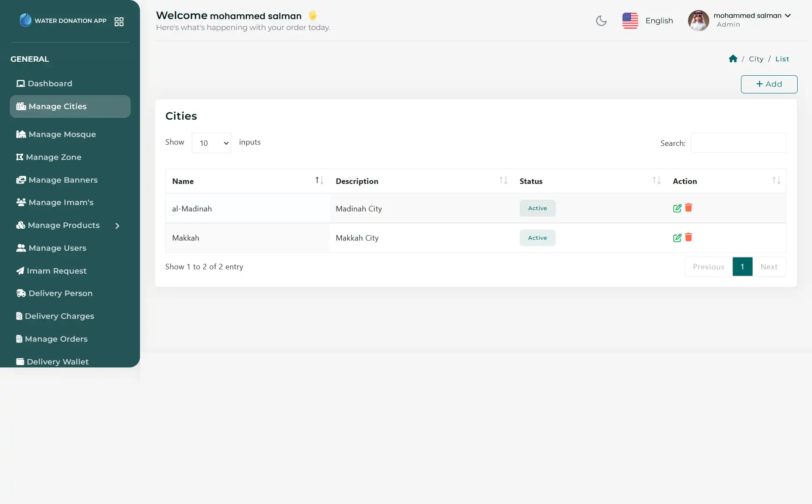Click the Manage Zone icon in sidebar
The height and width of the screenshot is (504, 812).
click(20, 157)
